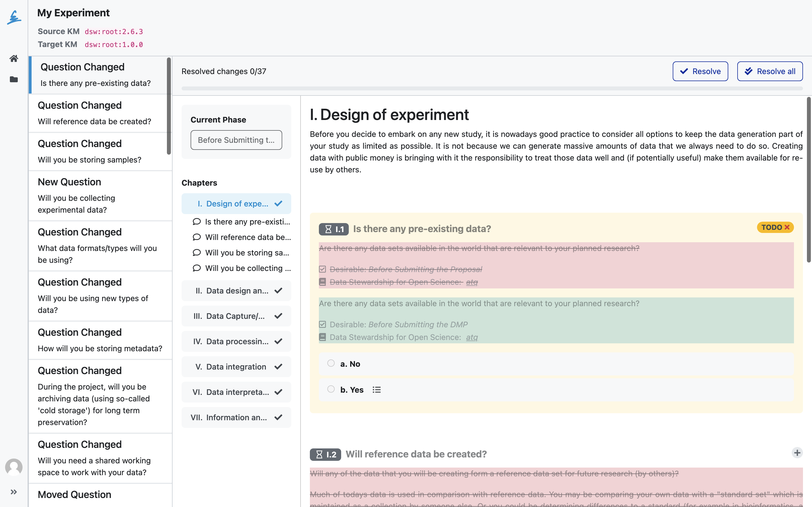This screenshot has width=812, height=507.
Task: Open the folder icon in sidebar
Action: click(14, 79)
